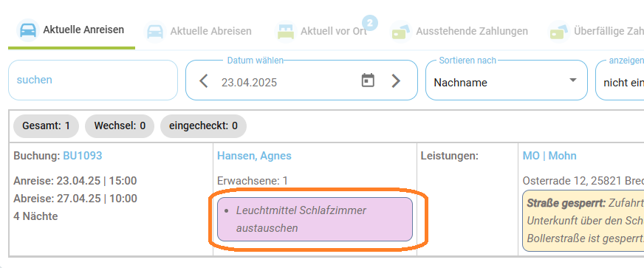The image size is (644, 268).
Task: Open guest link Hansen, Agnes
Action: click(254, 156)
